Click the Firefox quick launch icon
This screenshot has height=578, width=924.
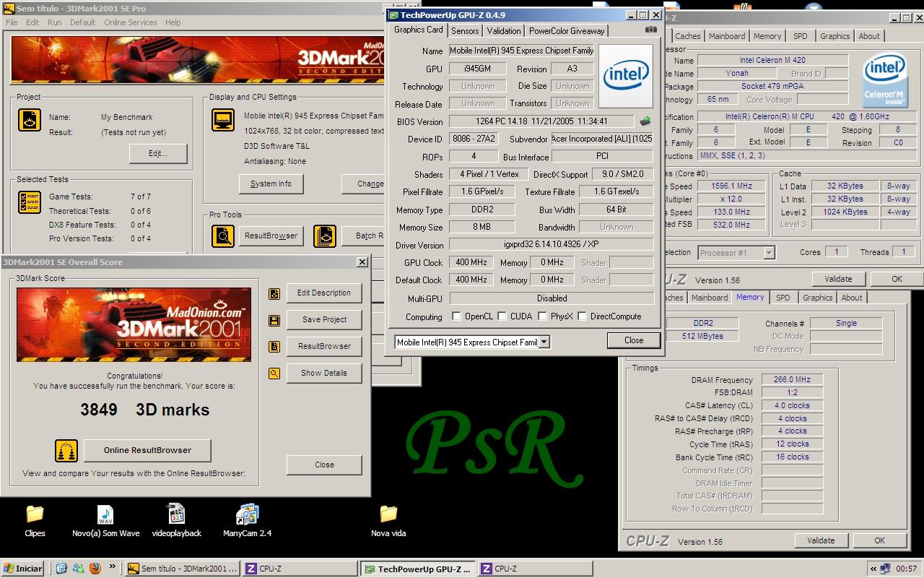(x=95, y=569)
